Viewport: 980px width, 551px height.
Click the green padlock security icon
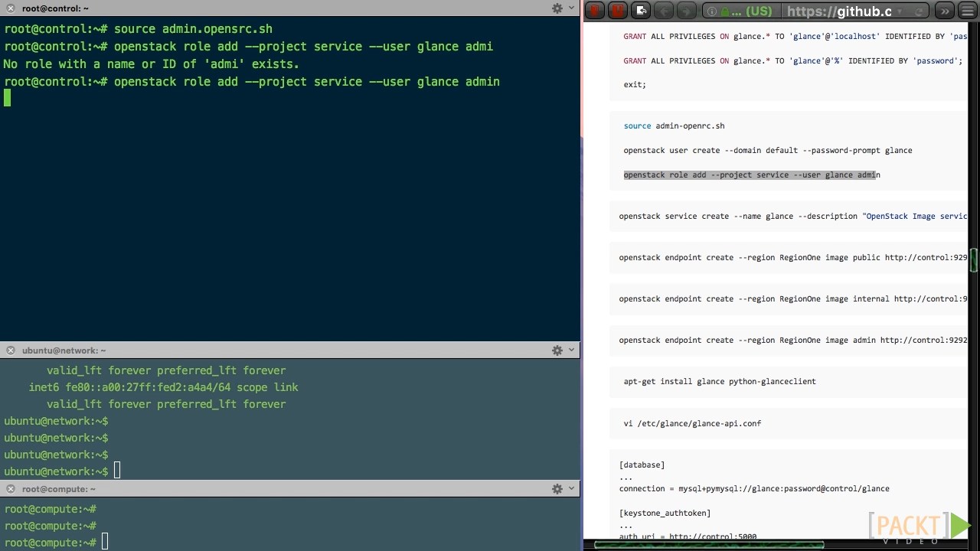tap(725, 11)
